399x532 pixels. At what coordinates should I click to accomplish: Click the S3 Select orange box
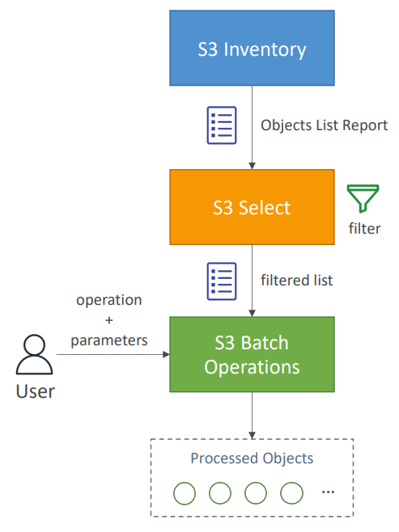pyautogui.click(x=252, y=207)
